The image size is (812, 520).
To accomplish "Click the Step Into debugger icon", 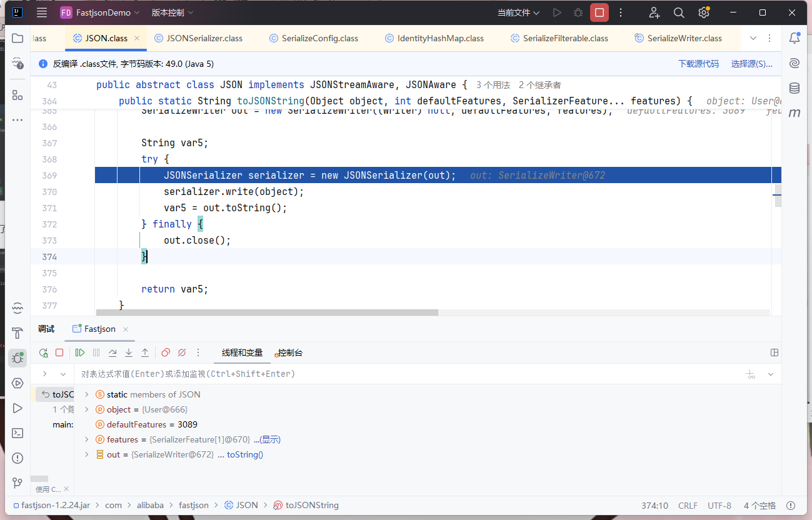I will point(129,352).
